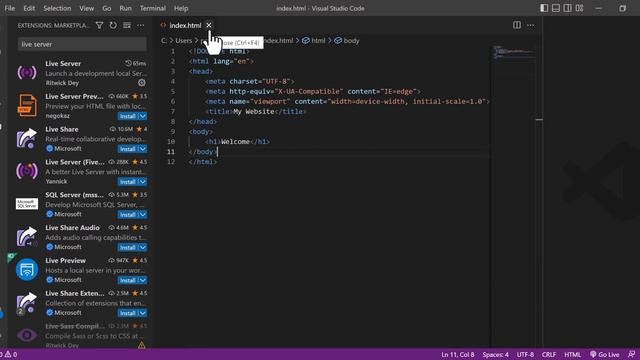
Task: Open Extensions view more actions menu
Action: click(x=140, y=25)
